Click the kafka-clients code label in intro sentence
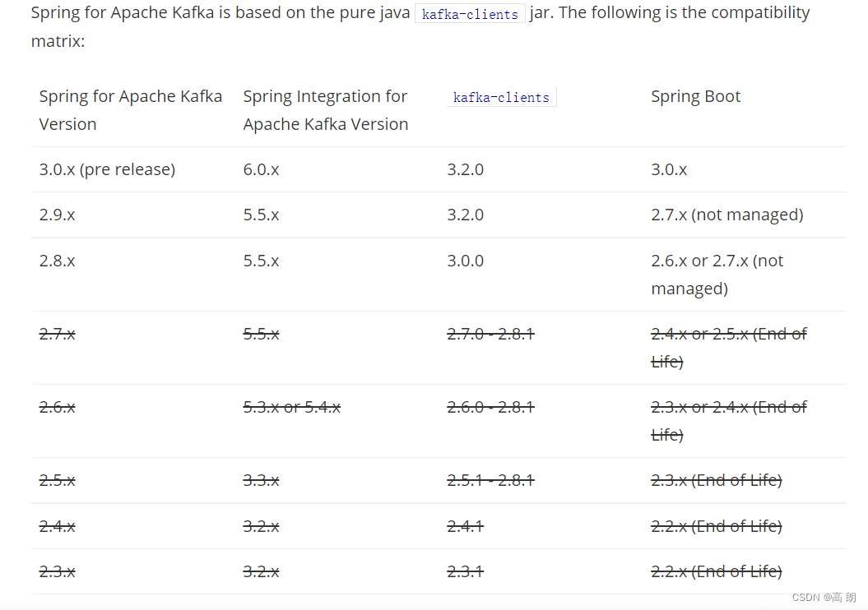868x610 pixels. [470, 14]
